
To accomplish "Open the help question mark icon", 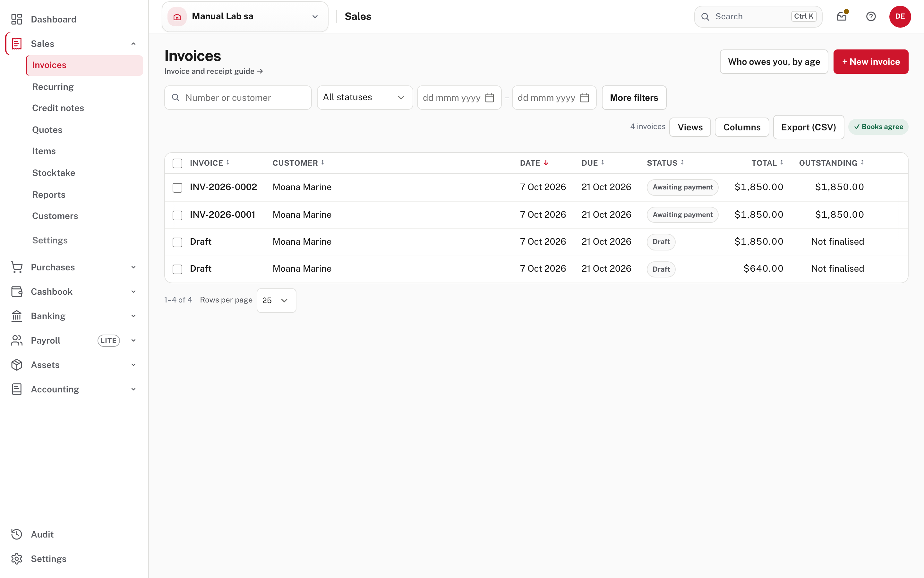I will (x=871, y=16).
